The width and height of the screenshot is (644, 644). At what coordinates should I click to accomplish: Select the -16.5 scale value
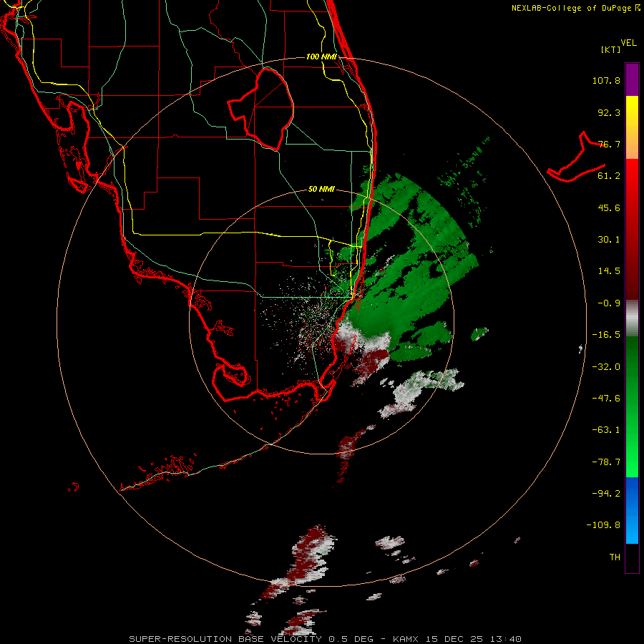tap(606, 335)
